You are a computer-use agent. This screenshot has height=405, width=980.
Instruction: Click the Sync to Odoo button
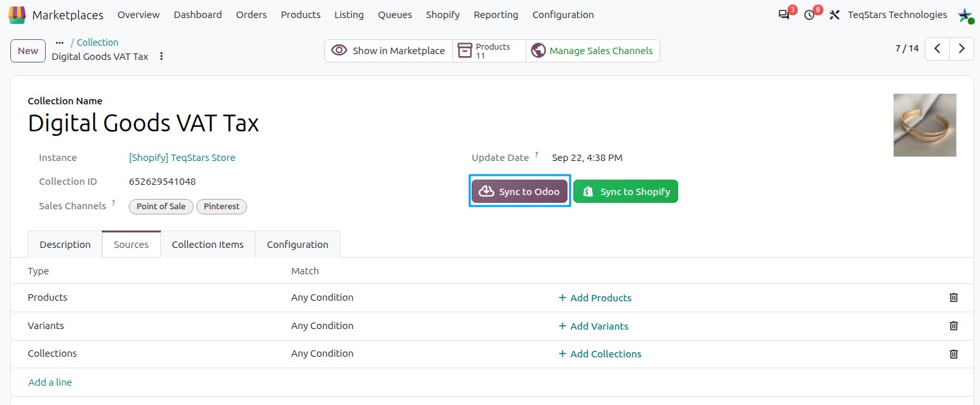tap(520, 191)
